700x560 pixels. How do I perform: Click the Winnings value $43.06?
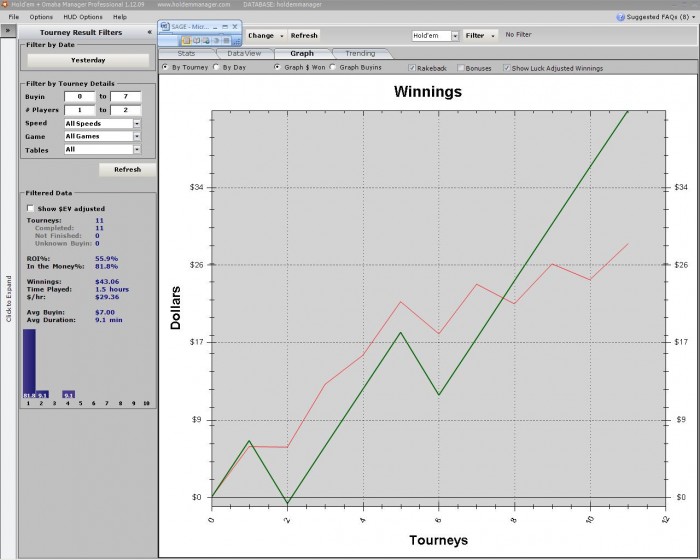(x=107, y=282)
